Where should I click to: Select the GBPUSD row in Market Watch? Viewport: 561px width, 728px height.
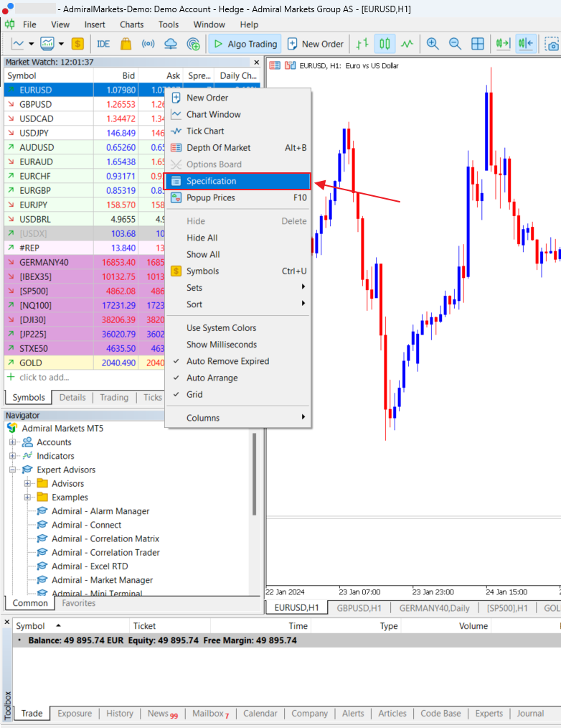[84, 105]
